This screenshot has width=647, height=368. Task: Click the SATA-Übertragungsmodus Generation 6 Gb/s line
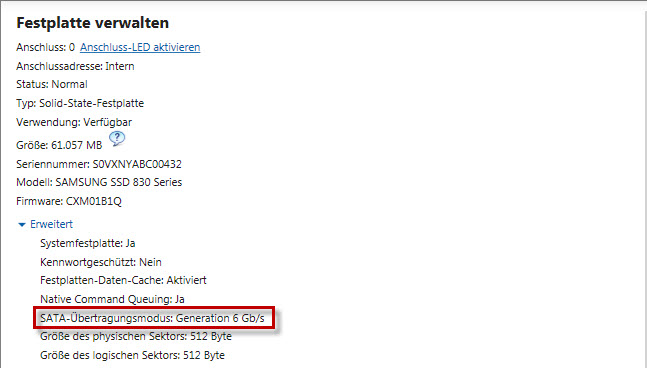pyautogui.click(x=152, y=318)
